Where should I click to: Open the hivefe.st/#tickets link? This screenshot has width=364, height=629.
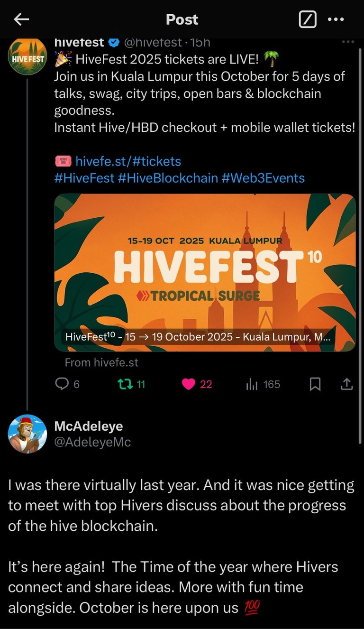128,161
